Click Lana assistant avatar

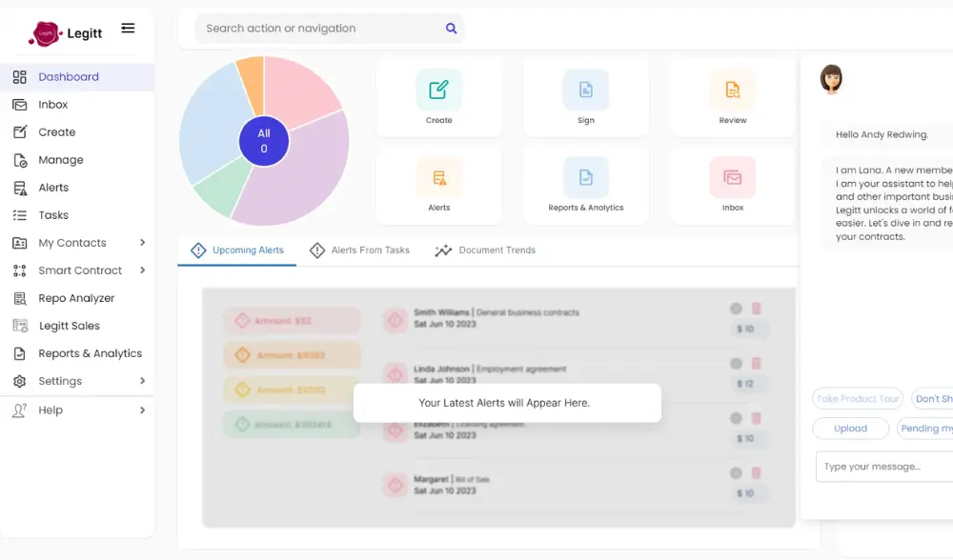tap(831, 79)
